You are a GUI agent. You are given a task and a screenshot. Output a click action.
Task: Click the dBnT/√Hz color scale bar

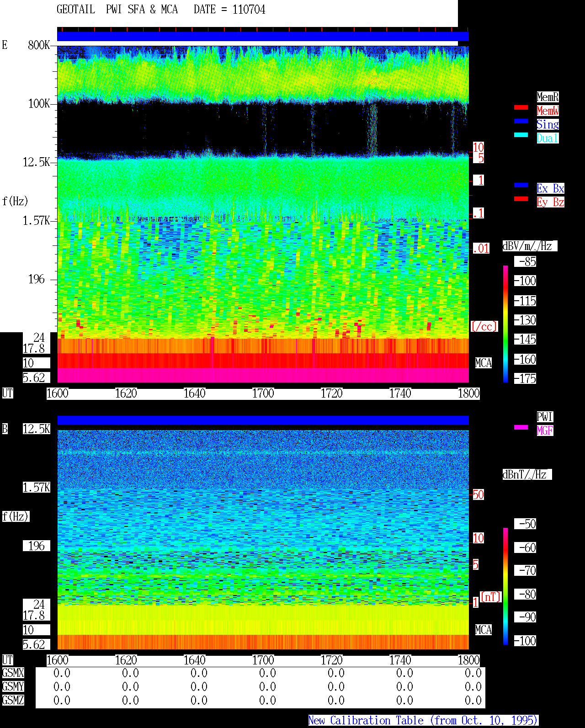click(505, 586)
